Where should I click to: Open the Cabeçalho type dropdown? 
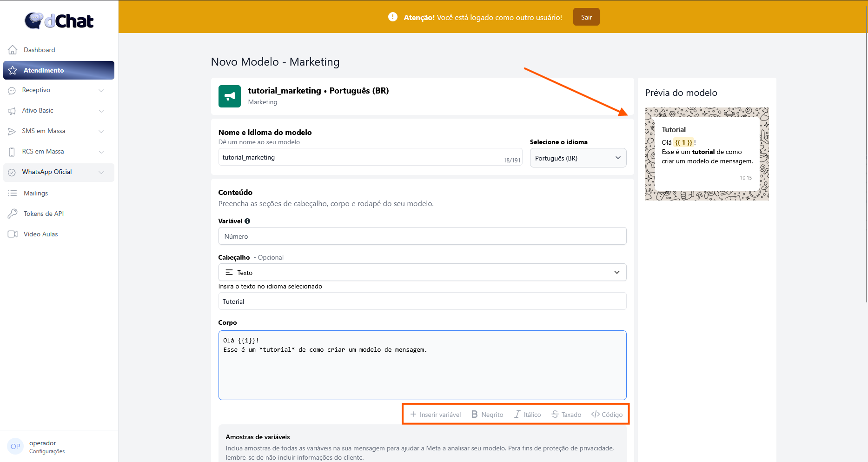(x=422, y=273)
